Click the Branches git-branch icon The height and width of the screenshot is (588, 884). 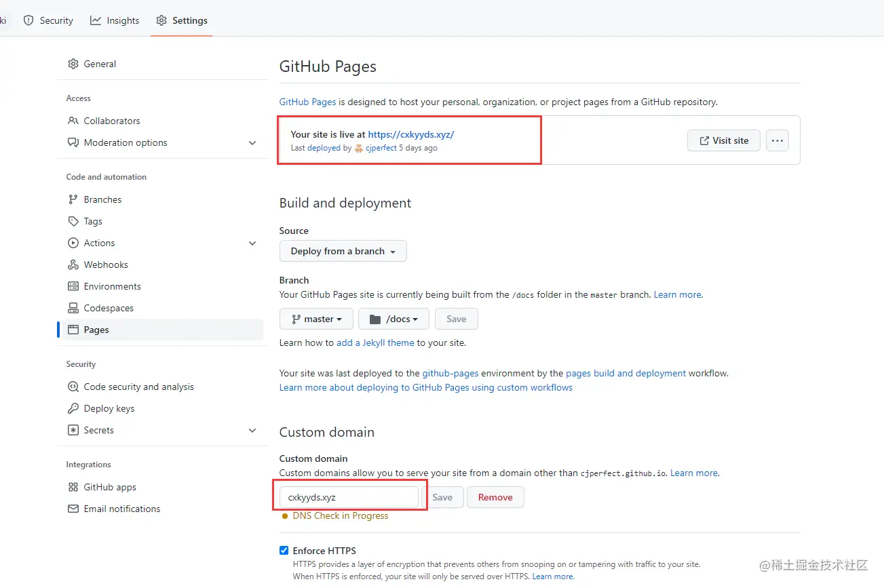[73, 199]
